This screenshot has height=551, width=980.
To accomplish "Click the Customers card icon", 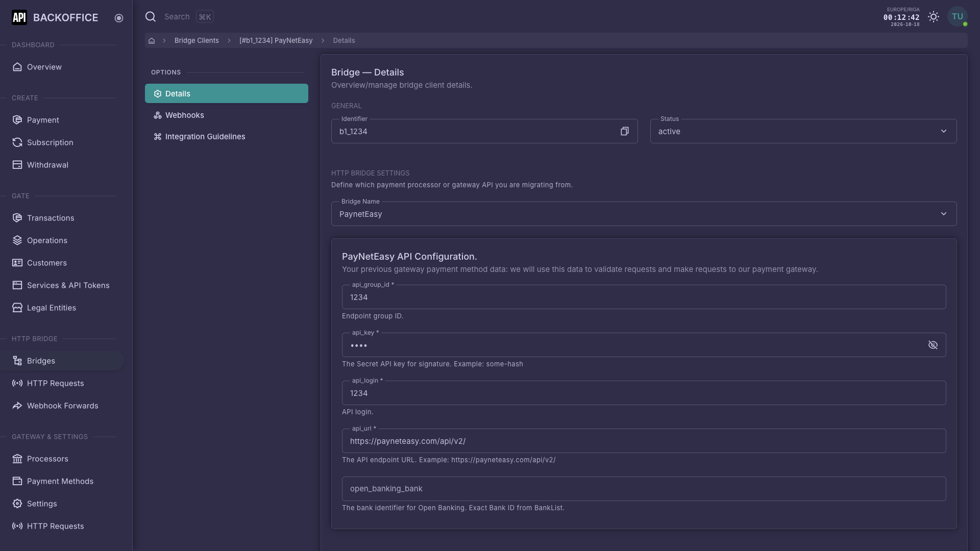I will pyautogui.click(x=17, y=263).
